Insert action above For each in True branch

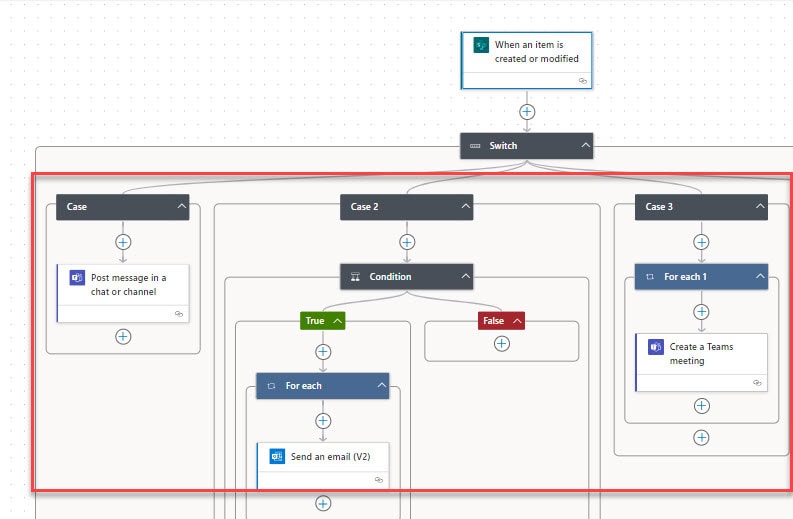tap(323, 352)
